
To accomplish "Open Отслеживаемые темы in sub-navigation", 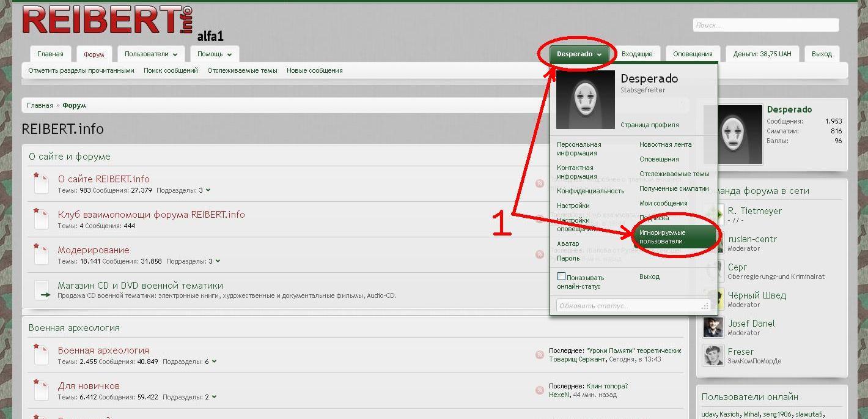I will (242, 70).
